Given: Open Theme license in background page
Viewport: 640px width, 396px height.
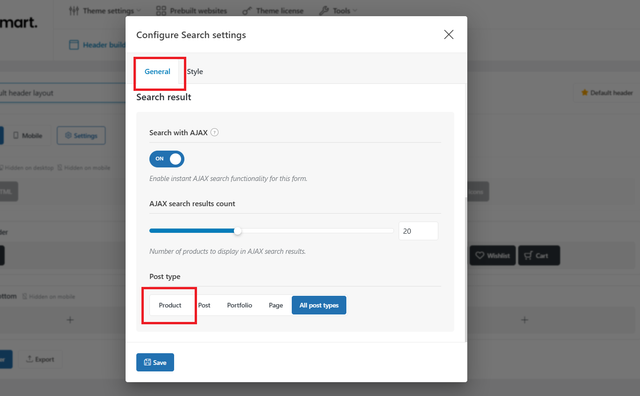Looking at the screenshot, I should coord(273,11).
